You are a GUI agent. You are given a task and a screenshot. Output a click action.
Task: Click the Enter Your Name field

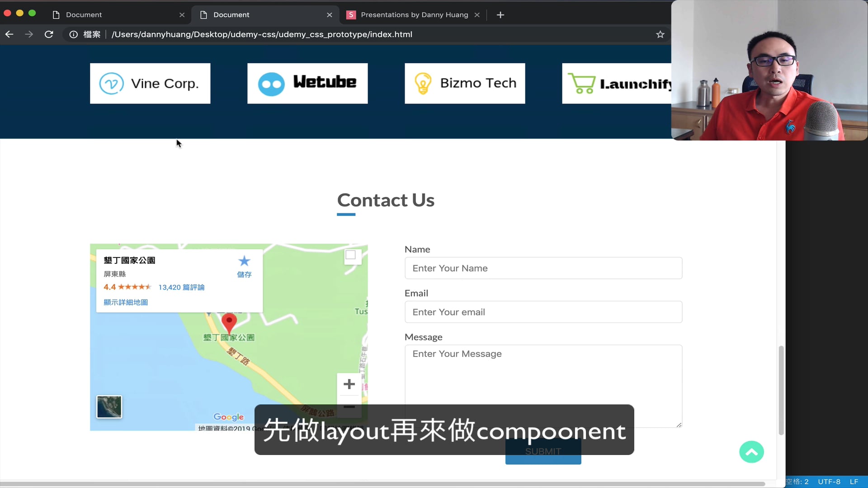click(x=543, y=268)
